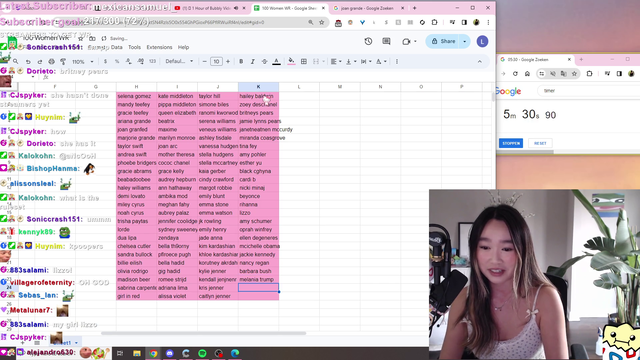Click home icon in timer window
Viewport: 640px width, 360px height.
(x=527, y=74)
